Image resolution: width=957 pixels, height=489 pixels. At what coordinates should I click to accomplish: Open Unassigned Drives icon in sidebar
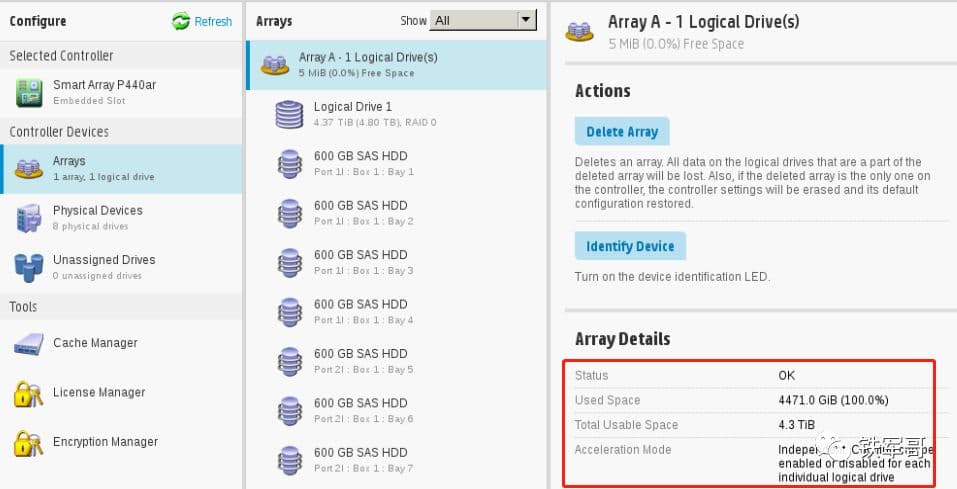coord(28,267)
